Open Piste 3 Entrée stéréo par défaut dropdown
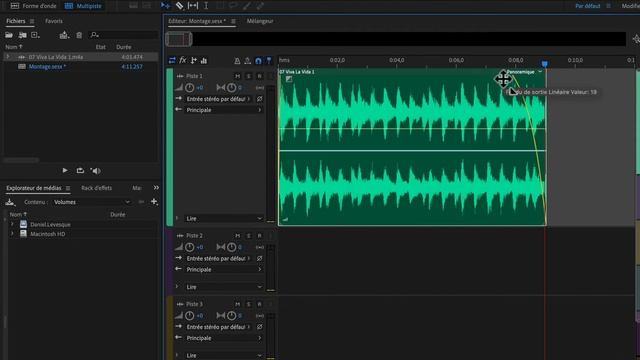Viewport: 640px width, 360px height. 218,327
